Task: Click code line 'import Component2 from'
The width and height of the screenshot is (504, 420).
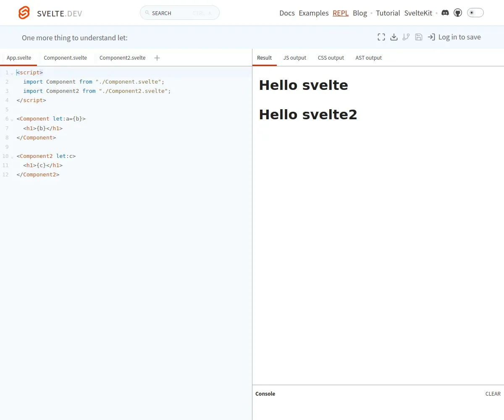Action: click(97, 91)
